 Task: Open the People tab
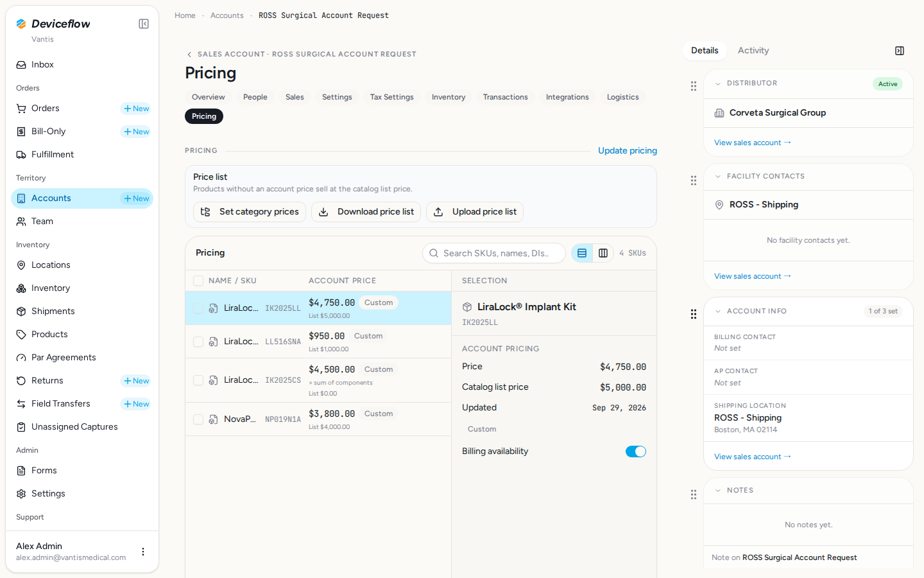[x=255, y=97]
